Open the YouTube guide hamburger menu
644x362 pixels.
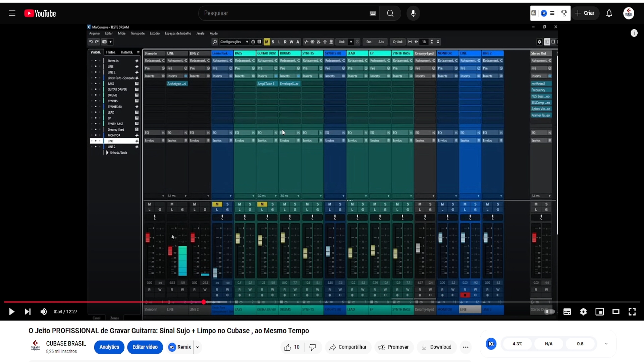tap(12, 13)
